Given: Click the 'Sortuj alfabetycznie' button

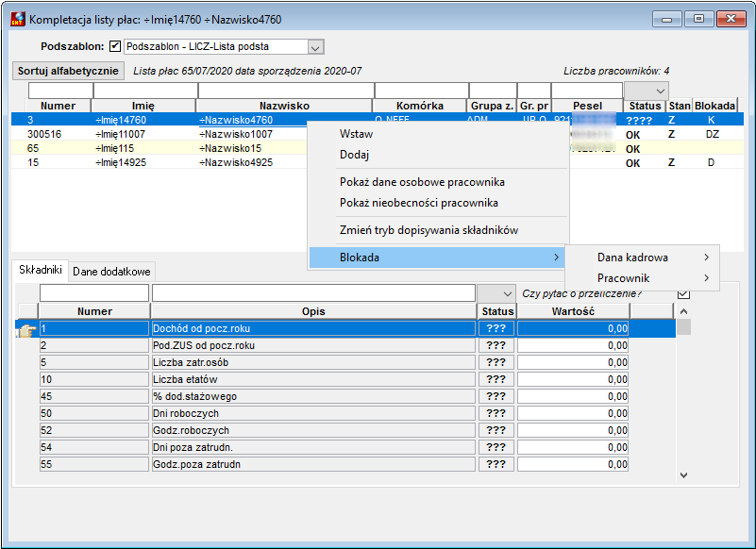Looking at the screenshot, I should 68,71.
